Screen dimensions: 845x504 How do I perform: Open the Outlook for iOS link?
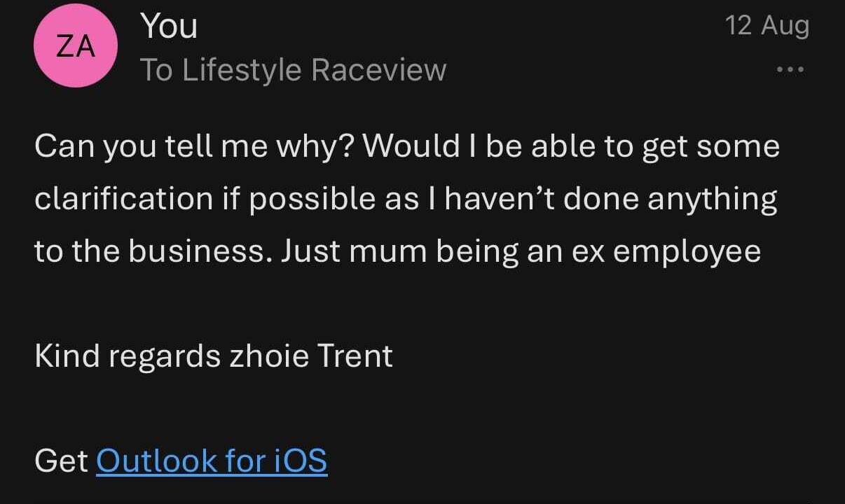[x=212, y=461]
